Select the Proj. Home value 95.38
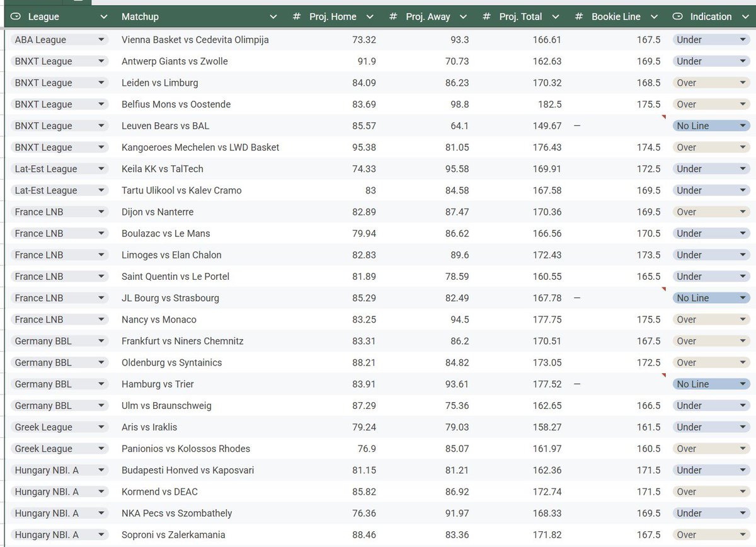This screenshot has width=756, height=547. click(x=364, y=147)
